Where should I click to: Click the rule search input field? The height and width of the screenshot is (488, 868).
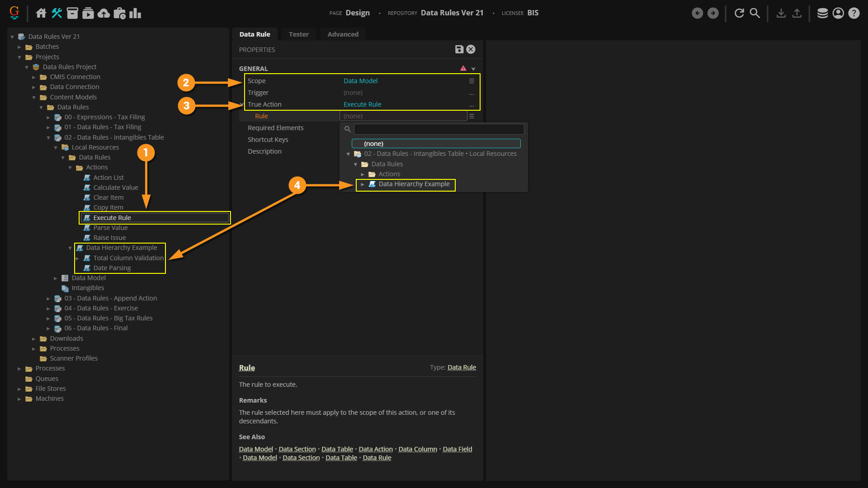pos(439,129)
